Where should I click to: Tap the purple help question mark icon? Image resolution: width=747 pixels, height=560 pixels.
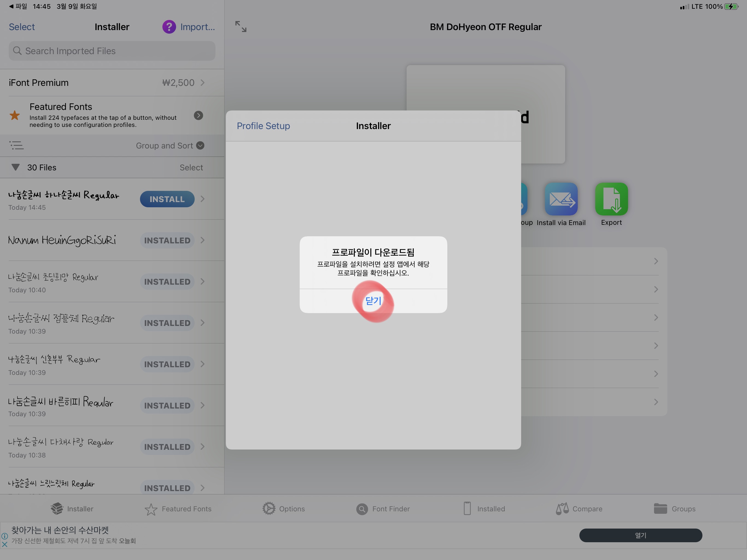169,27
